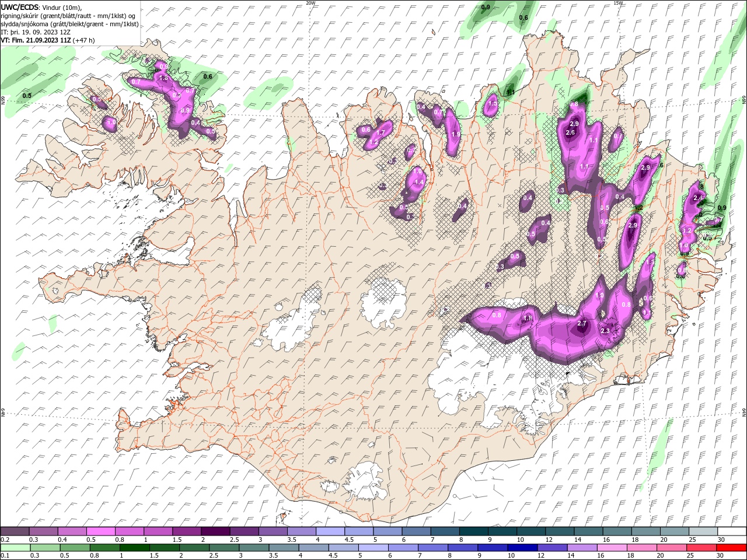Click the white 30 swatch in upper legend
Image resolution: width=747 pixels, height=560 pixels.
731,531
